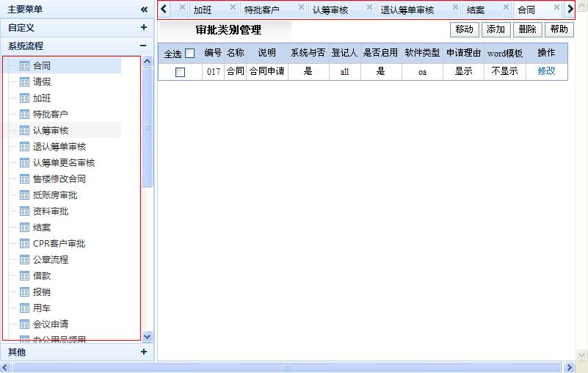This screenshot has width=588, height=373.
Task: Click the grid icon beside 加班
Action: click(24, 98)
